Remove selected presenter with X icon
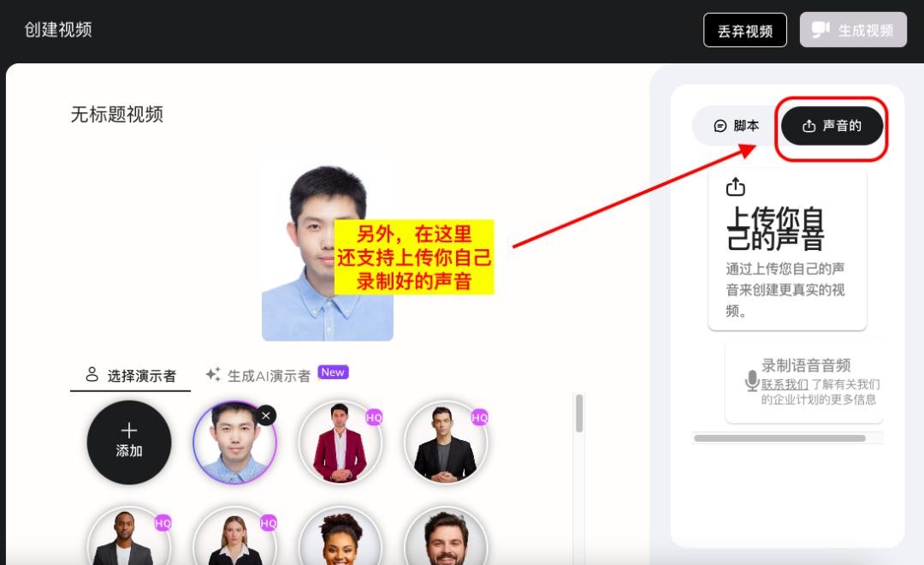This screenshot has height=565, width=924. (x=266, y=415)
